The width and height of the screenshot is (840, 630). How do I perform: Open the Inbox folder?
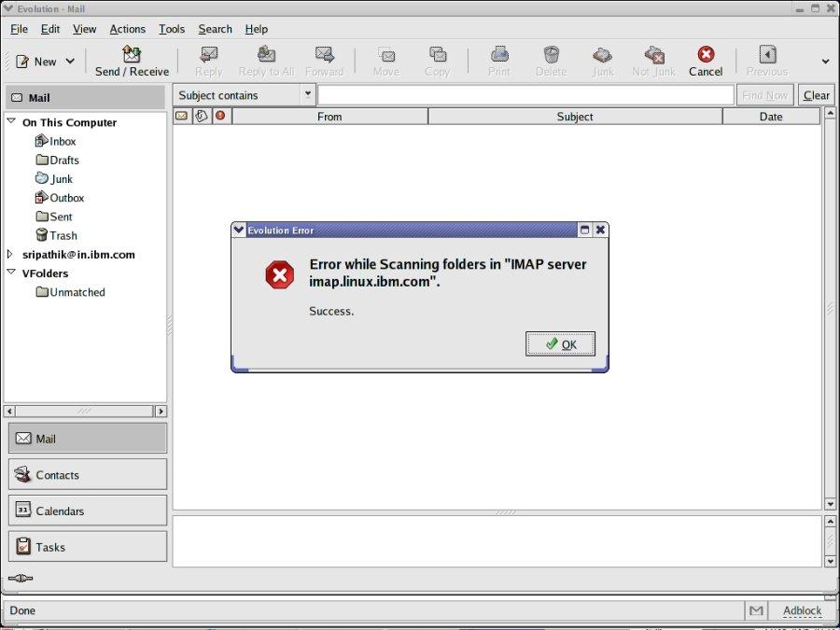tap(55, 142)
